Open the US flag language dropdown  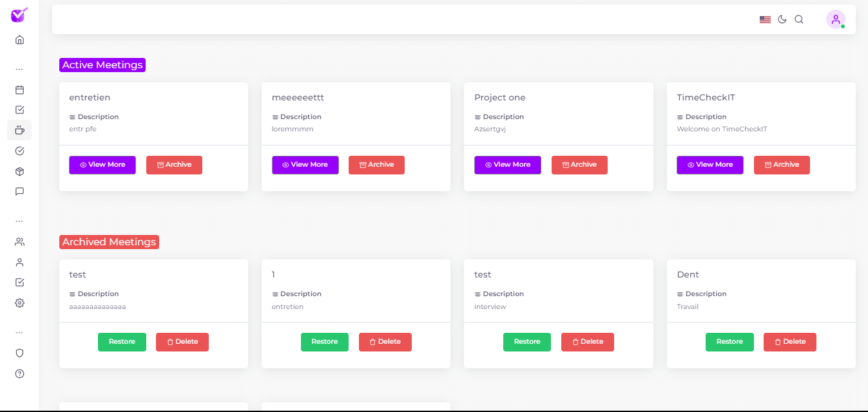pyautogui.click(x=765, y=19)
